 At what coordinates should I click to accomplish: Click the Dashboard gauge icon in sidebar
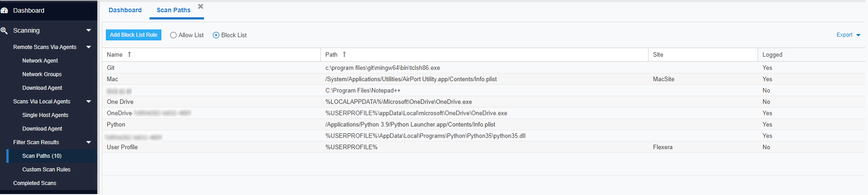click(4, 10)
